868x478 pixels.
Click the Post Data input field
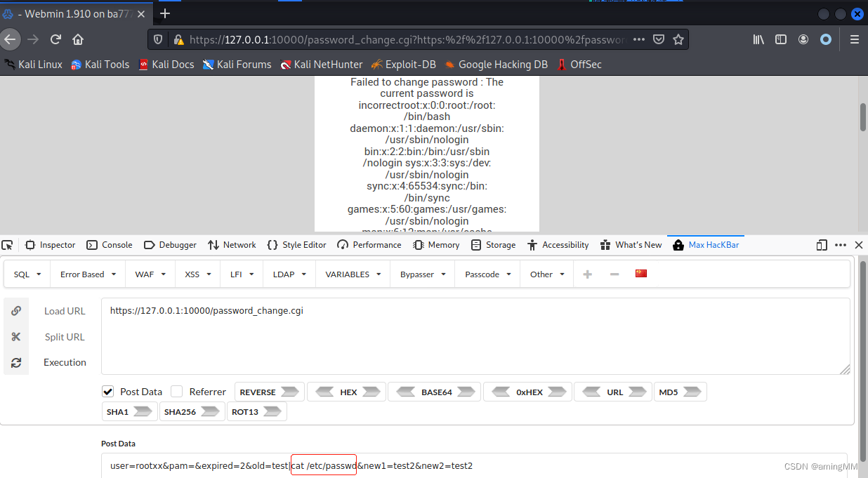coord(474,465)
